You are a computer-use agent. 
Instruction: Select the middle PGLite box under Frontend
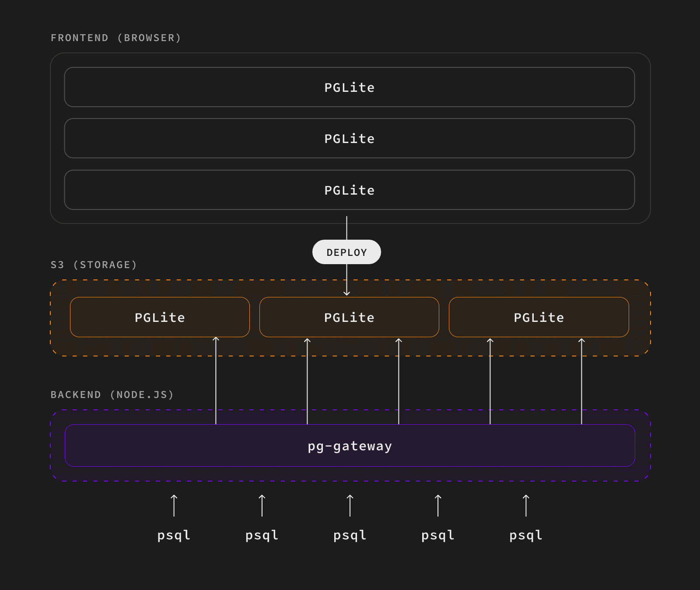[x=350, y=139]
